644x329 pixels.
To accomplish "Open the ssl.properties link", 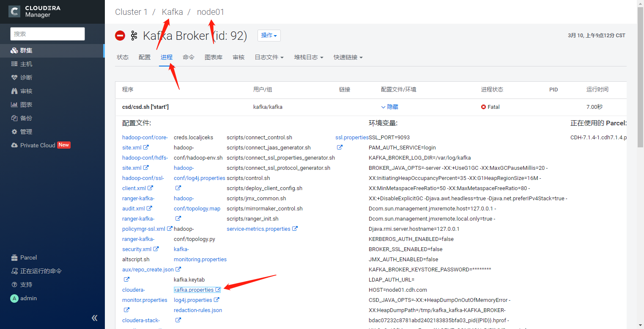I will pos(352,138).
